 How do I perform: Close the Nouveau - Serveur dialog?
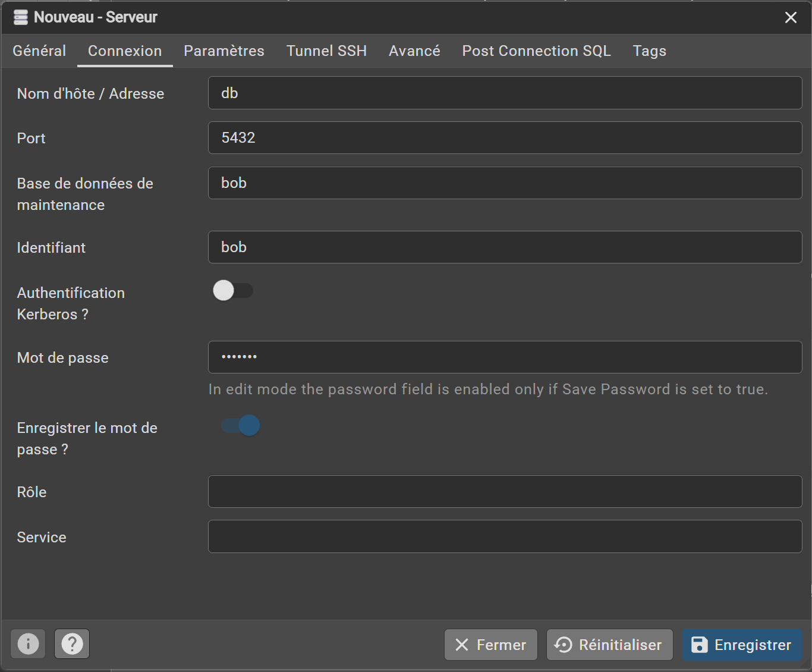[x=791, y=17]
